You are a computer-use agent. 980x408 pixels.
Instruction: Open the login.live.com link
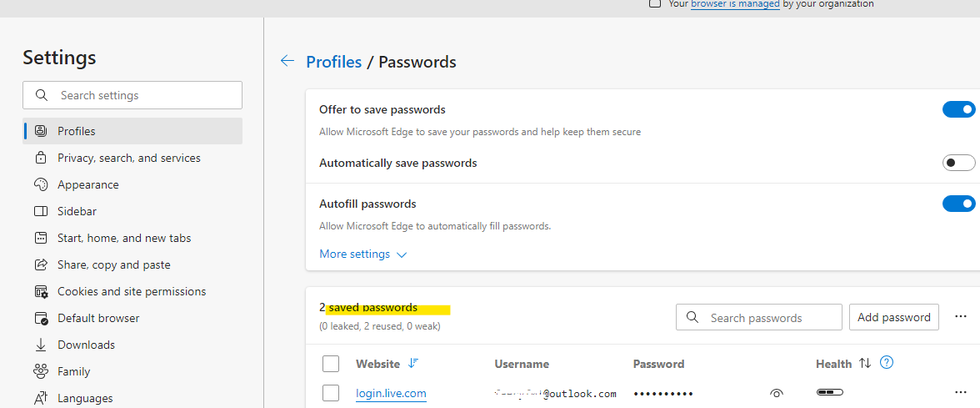pos(392,393)
